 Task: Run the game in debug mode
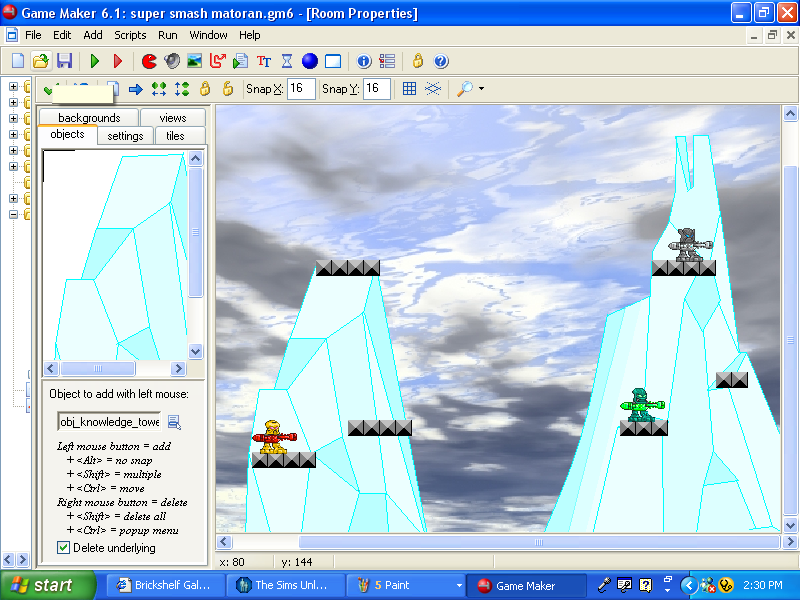click(118, 60)
